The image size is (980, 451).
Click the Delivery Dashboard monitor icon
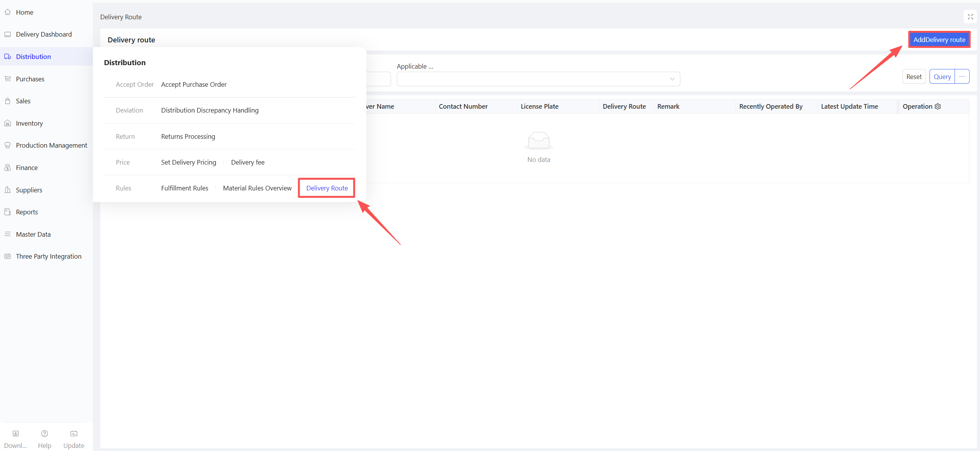[8, 34]
